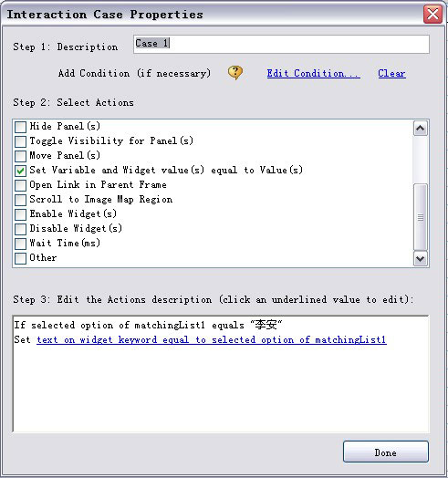The width and height of the screenshot is (448, 478).
Task: Uncheck Set Variable and Widget value(s) action
Action: click(x=20, y=171)
